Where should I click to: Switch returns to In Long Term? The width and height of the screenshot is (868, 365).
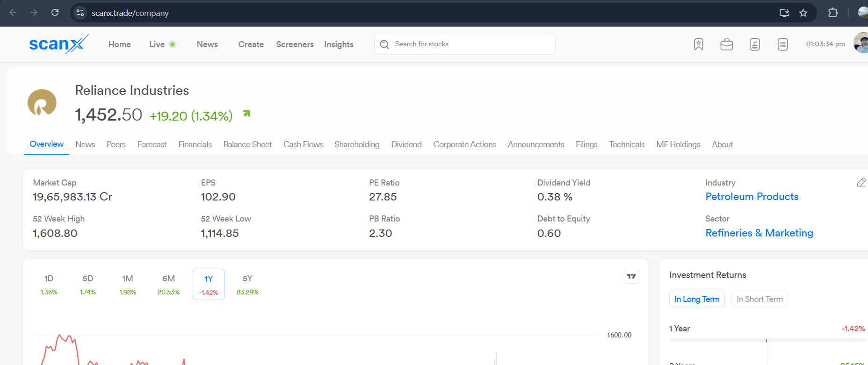point(697,299)
